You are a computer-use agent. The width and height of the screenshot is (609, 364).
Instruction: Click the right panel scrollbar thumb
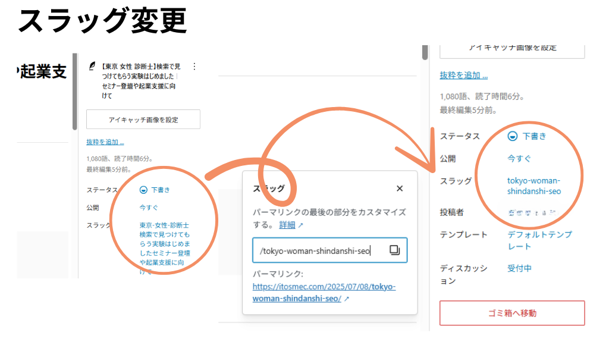point(425,52)
